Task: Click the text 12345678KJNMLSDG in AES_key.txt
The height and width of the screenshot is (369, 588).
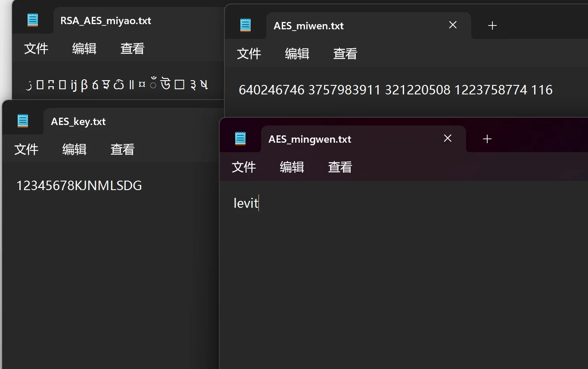Action: [79, 186]
